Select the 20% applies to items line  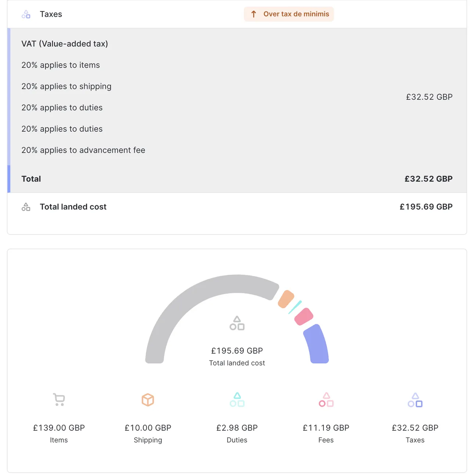point(61,65)
